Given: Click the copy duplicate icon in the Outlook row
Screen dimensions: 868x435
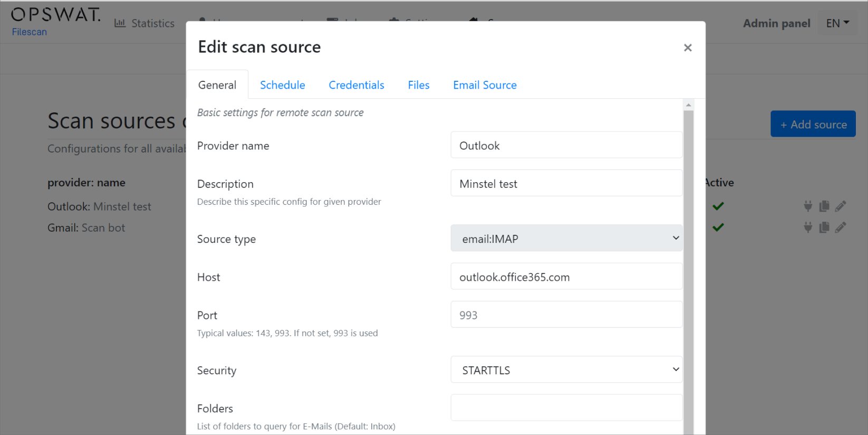Looking at the screenshot, I should pyautogui.click(x=824, y=206).
